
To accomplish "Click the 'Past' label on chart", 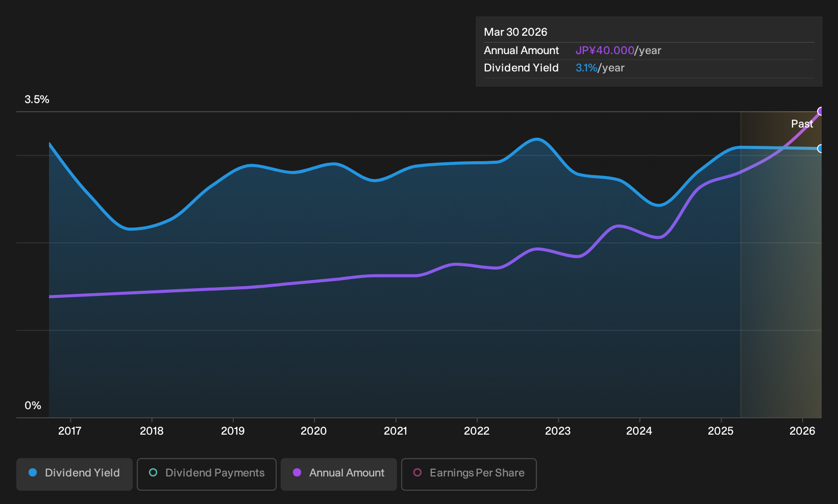I will click(x=802, y=124).
